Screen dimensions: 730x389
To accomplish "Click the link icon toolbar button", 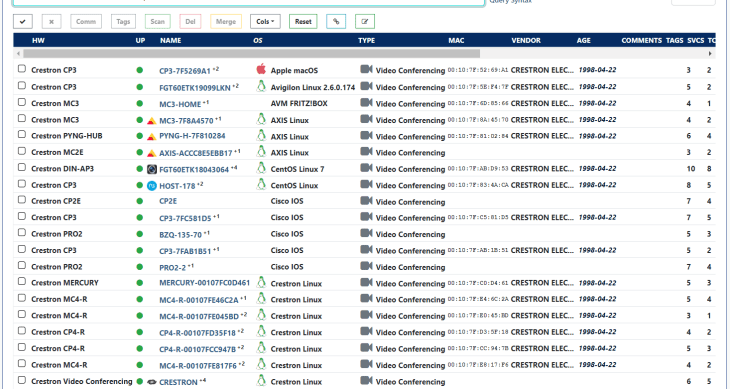I will (336, 21).
